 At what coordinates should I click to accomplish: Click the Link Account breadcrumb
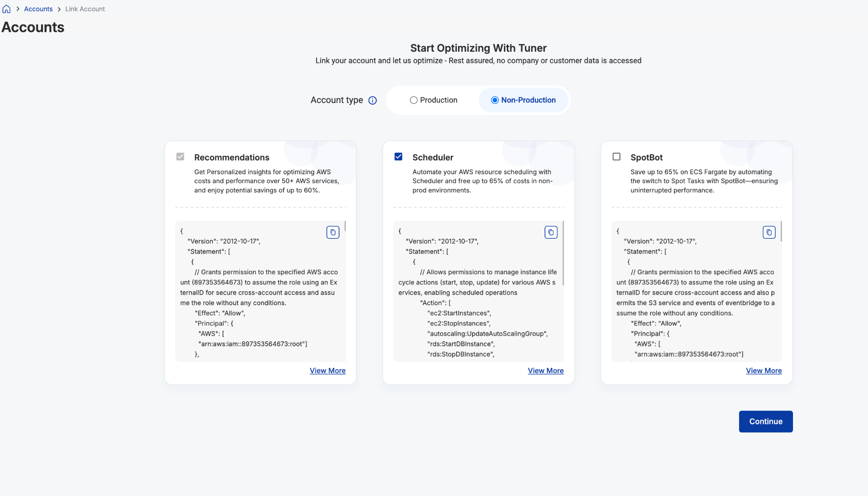click(85, 9)
